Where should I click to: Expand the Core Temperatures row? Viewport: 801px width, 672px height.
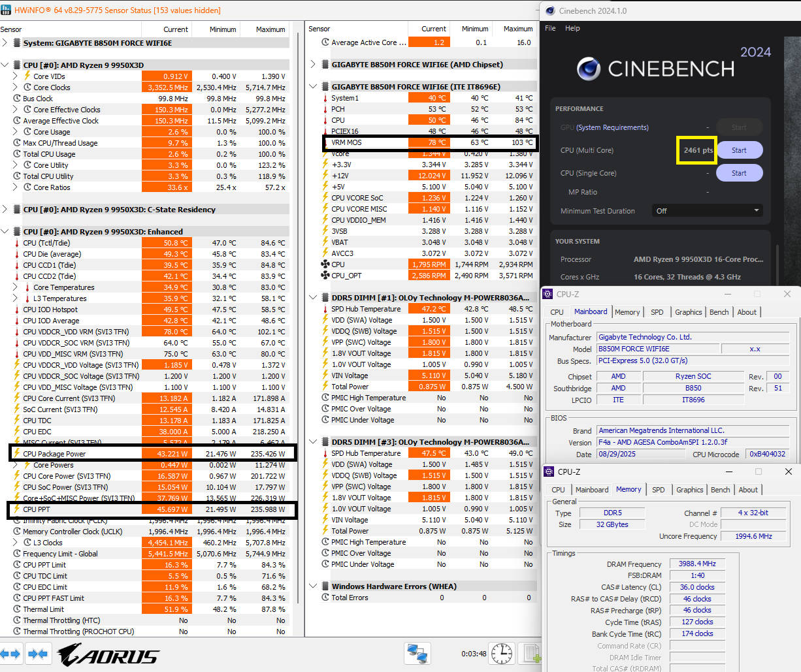click(16, 287)
